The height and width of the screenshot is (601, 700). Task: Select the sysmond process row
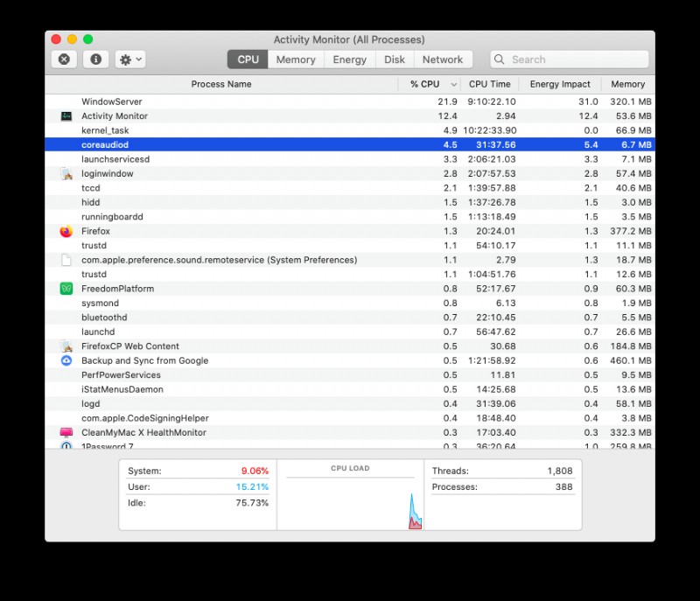(x=350, y=303)
